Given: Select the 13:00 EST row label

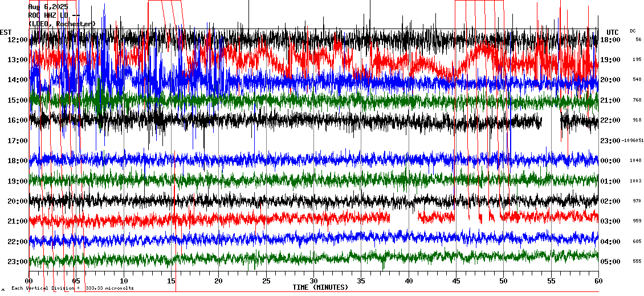Looking at the screenshot, I should (x=18, y=60).
